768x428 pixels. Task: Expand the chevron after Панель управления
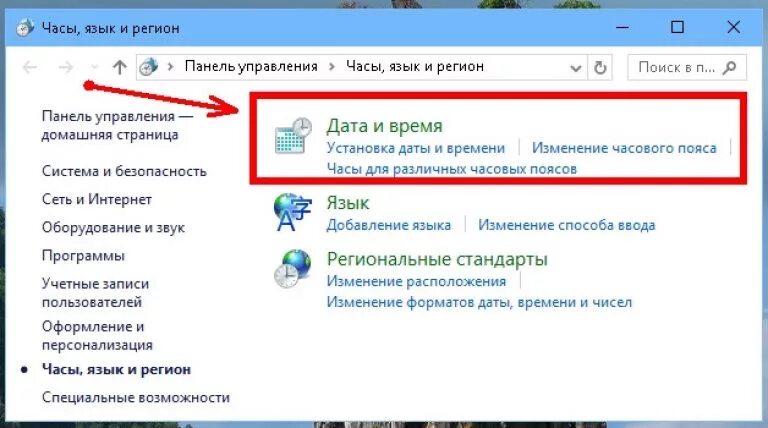click(x=332, y=67)
